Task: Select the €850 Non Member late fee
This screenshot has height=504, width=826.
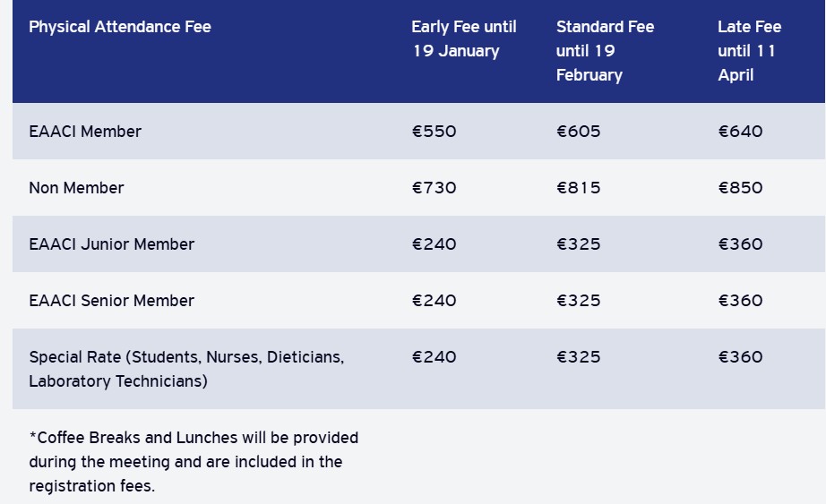Action: (x=741, y=188)
